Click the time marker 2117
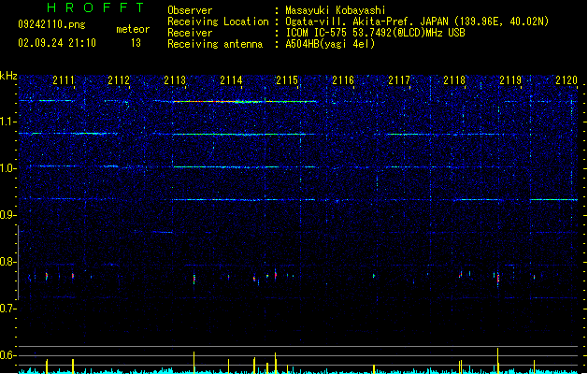Image resolution: width=588 pixels, height=374 pixels. tap(399, 80)
